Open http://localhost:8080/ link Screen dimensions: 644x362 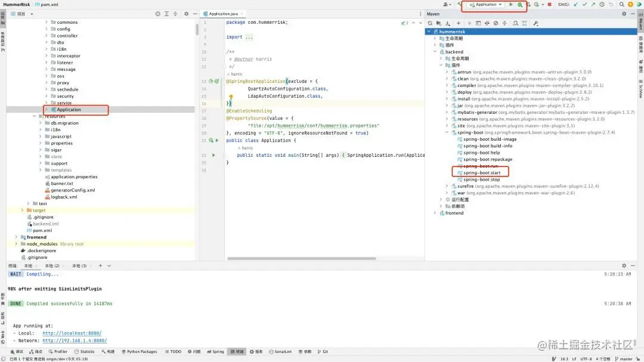tap(72, 333)
